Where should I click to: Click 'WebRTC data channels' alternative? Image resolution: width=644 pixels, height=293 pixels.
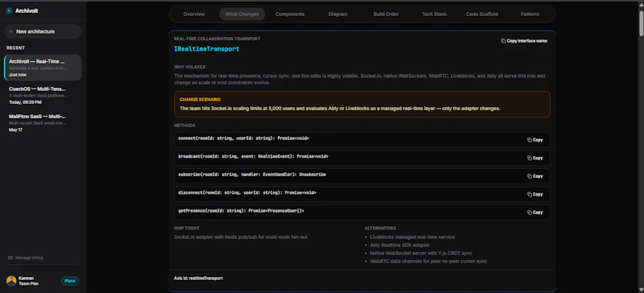point(428,262)
